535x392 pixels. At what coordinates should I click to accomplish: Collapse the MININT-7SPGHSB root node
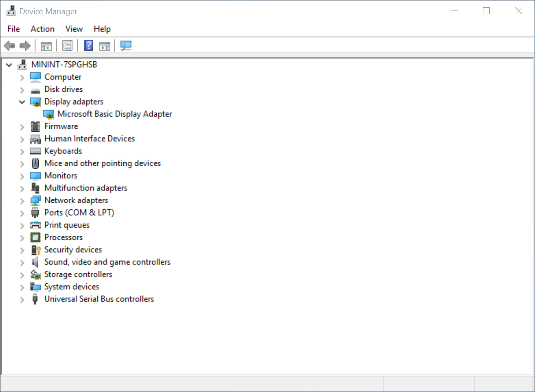pyautogui.click(x=9, y=65)
